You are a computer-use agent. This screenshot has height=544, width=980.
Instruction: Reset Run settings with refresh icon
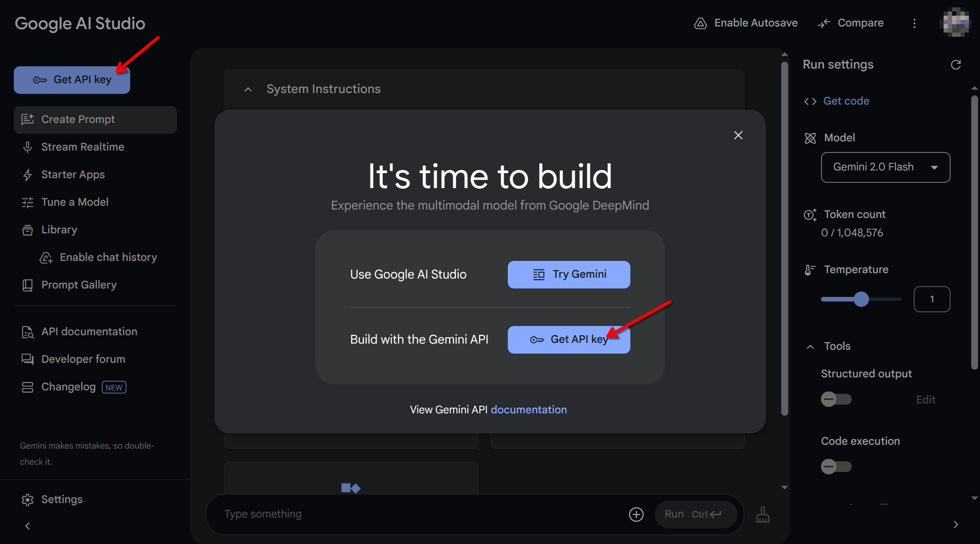pos(956,65)
